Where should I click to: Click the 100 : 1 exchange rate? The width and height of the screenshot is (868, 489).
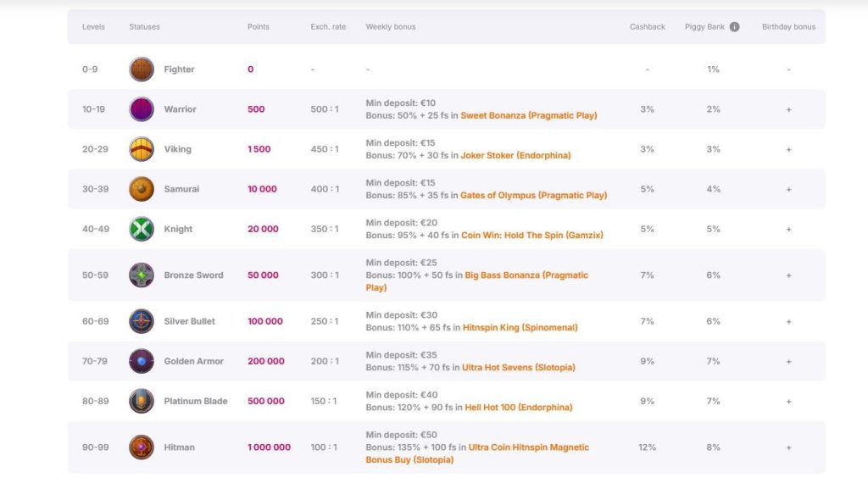(324, 447)
